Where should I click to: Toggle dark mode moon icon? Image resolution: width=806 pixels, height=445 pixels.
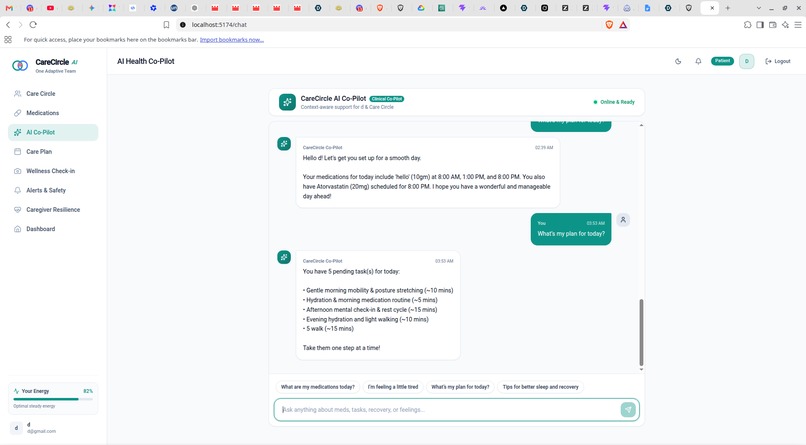[678, 61]
